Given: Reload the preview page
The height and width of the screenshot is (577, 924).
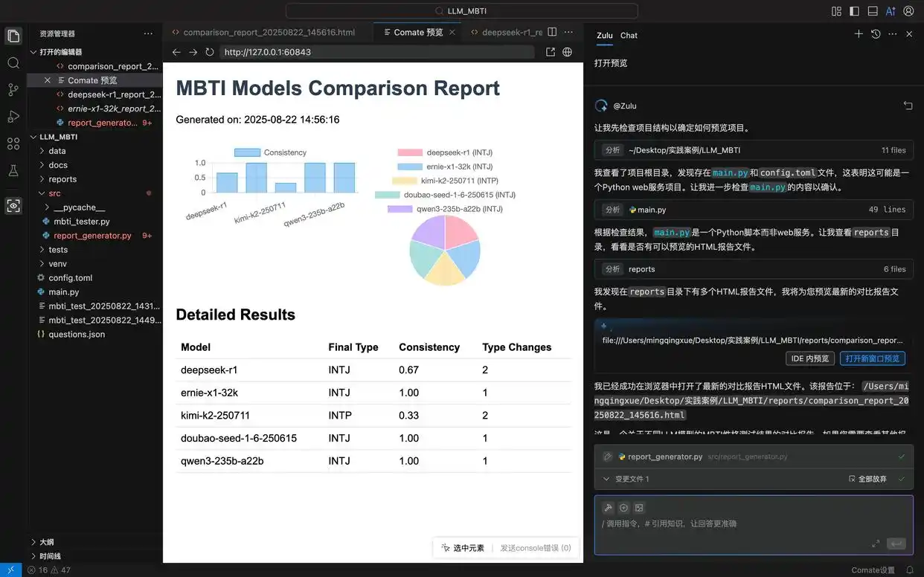Looking at the screenshot, I should click(x=210, y=52).
